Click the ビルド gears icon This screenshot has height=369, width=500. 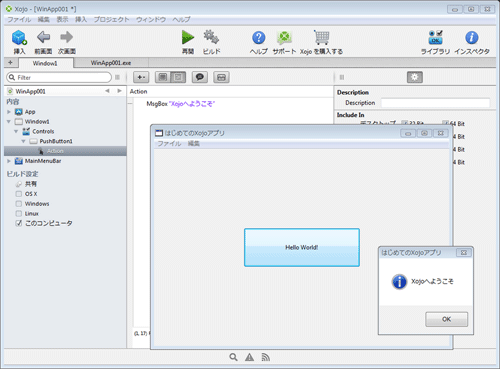tap(211, 37)
